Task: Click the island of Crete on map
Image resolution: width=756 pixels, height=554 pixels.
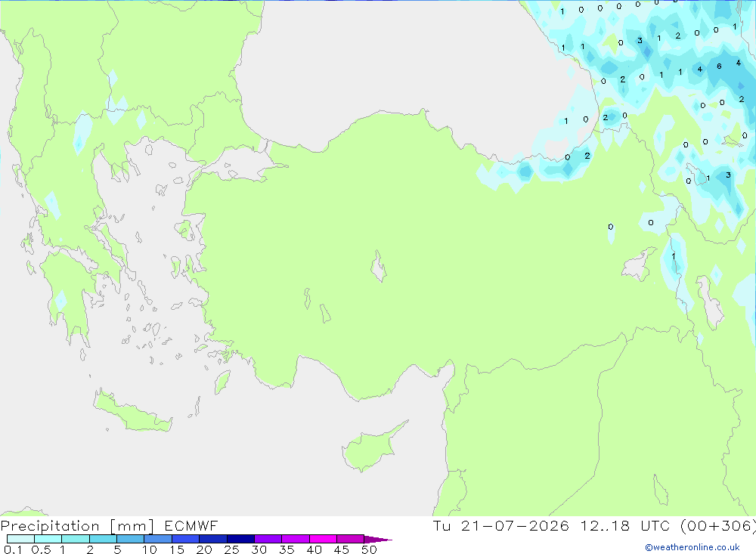Action: point(132,411)
